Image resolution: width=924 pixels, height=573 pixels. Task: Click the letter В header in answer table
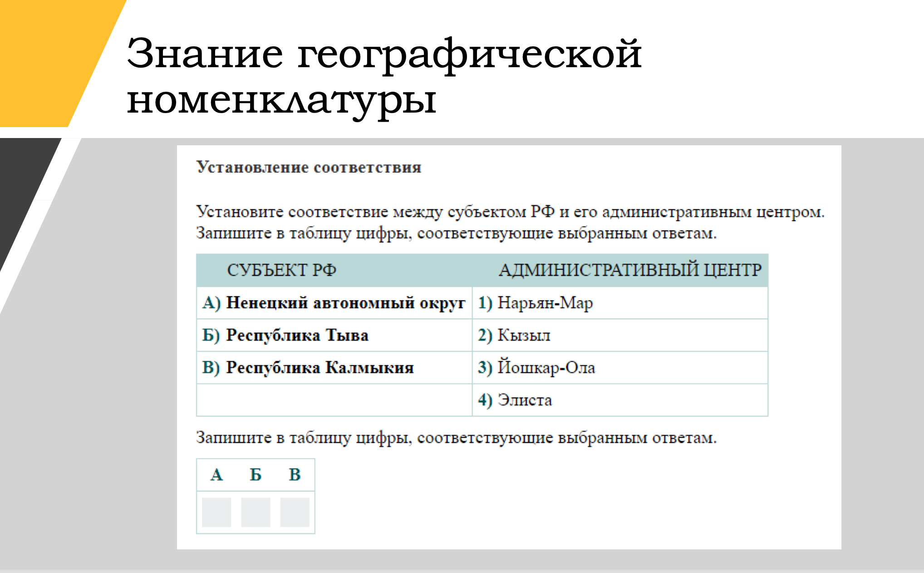[295, 475]
